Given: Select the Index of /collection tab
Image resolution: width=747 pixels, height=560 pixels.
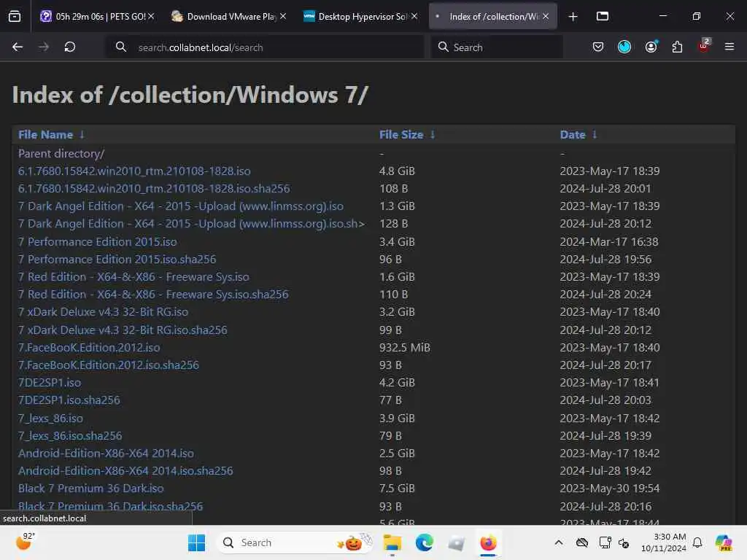Looking at the screenshot, I should coord(493,16).
